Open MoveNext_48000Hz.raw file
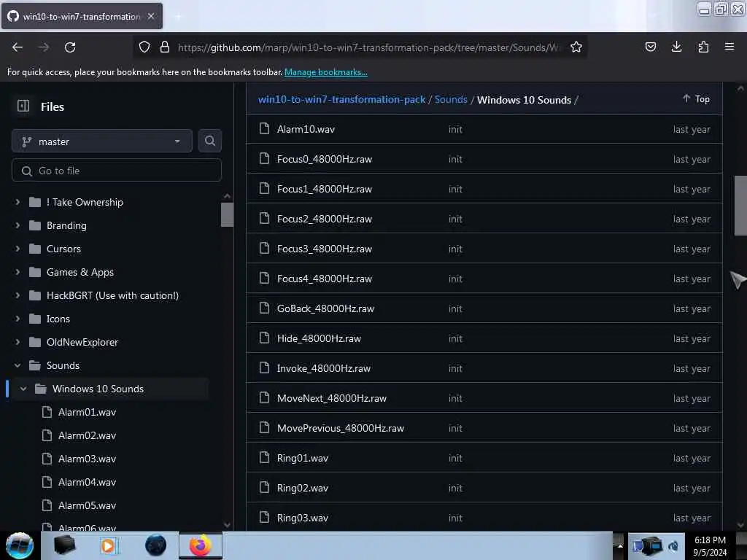The image size is (747, 560). pyautogui.click(x=332, y=398)
